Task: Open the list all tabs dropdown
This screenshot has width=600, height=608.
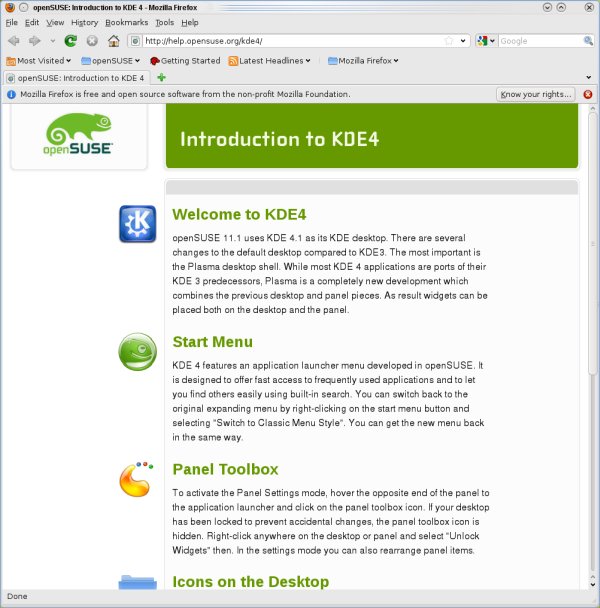Action: [x=588, y=78]
